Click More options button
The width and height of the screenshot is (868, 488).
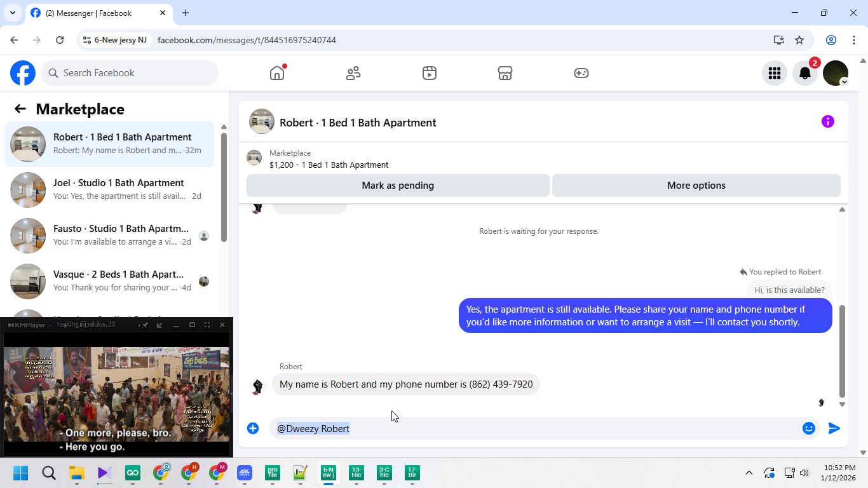point(696,186)
